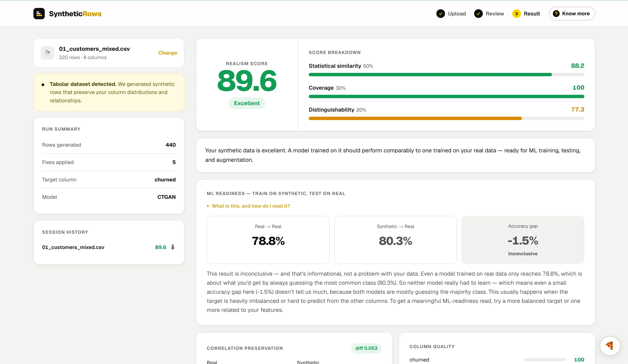Screen dimensions: 628x364
Task: Click the Rows generated value 440
Action: (x=171, y=145)
